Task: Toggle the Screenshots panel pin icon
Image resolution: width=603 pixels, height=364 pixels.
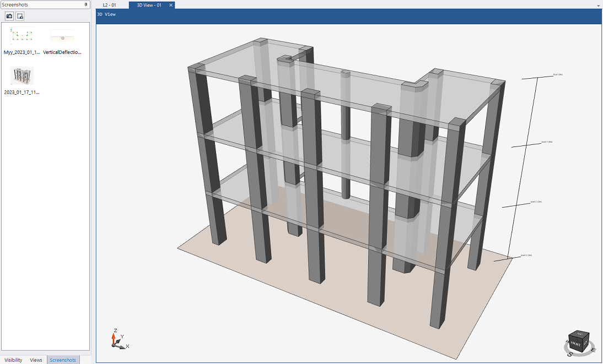Action: coord(86,4)
